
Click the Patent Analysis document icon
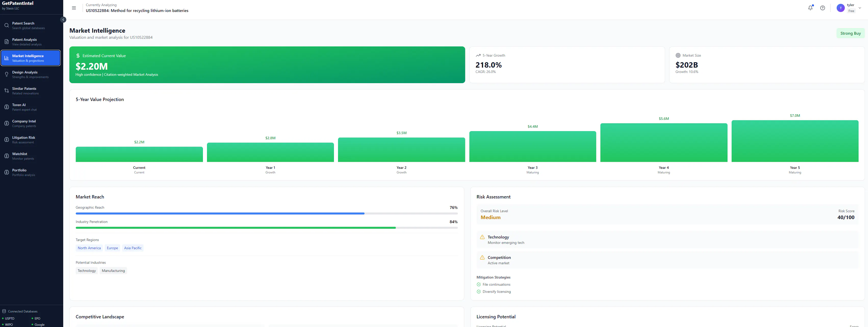pyautogui.click(x=6, y=42)
